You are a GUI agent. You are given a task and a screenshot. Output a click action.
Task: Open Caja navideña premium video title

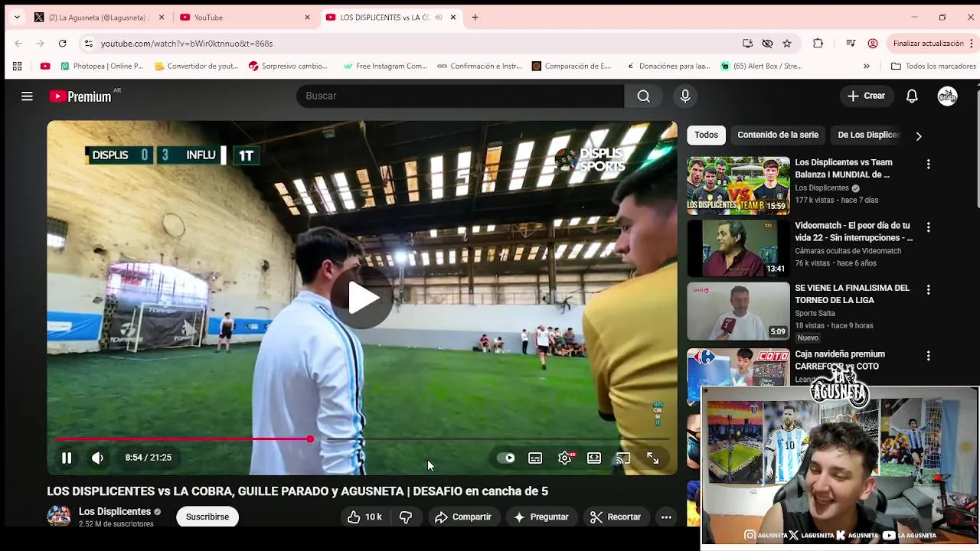pyautogui.click(x=840, y=360)
